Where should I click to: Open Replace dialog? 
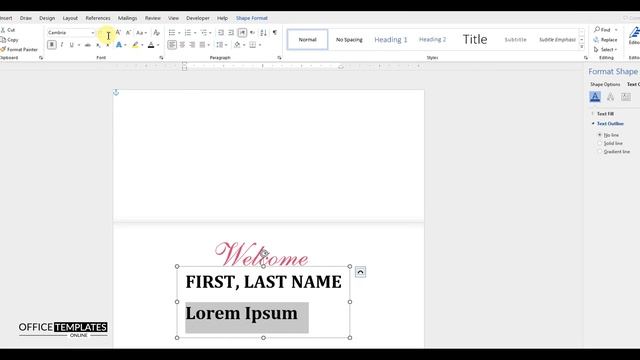pyautogui.click(x=605, y=40)
